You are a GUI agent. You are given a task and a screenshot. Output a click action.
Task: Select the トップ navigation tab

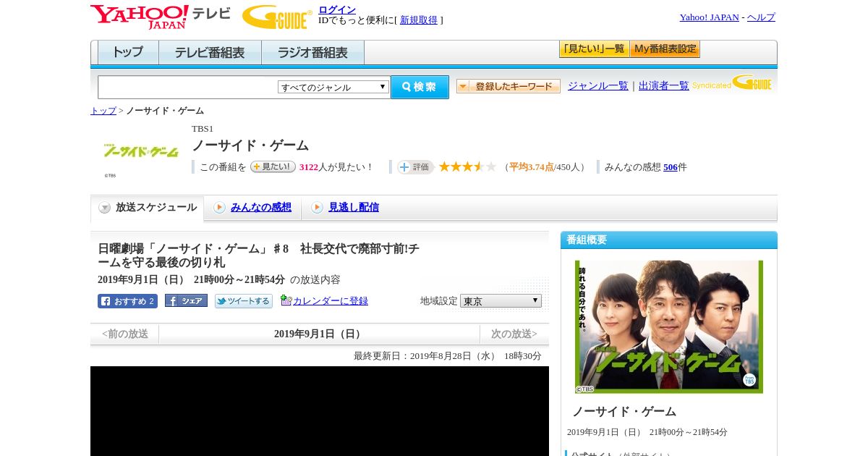coord(128,53)
